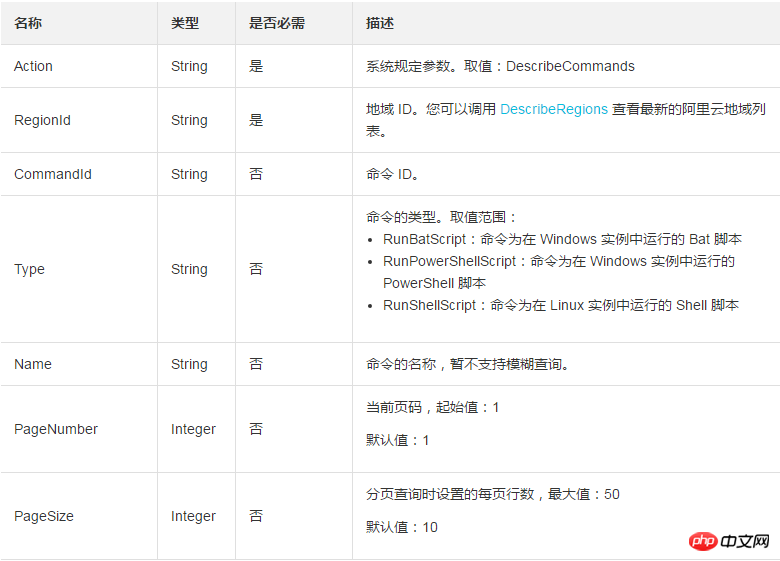Click String type in CommandId row
Image resolution: width=780 pixels, height=561 pixels.
(x=189, y=174)
